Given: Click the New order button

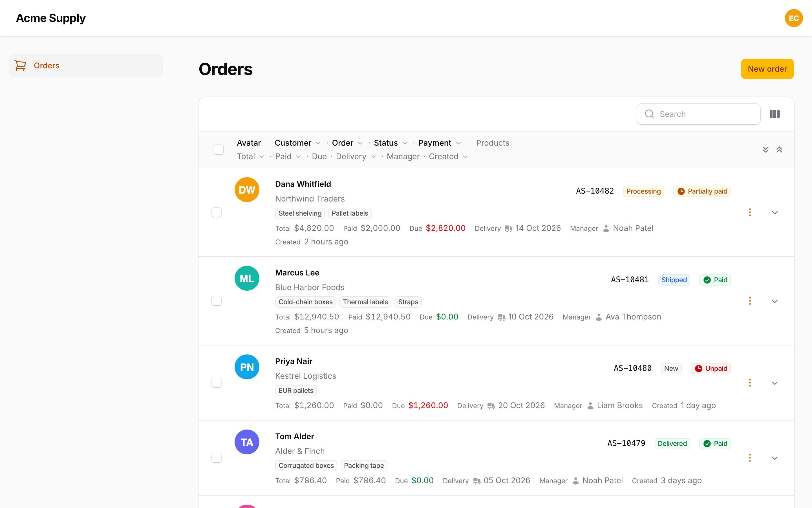Looking at the screenshot, I should pyautogui.click(x=767, y=69).
